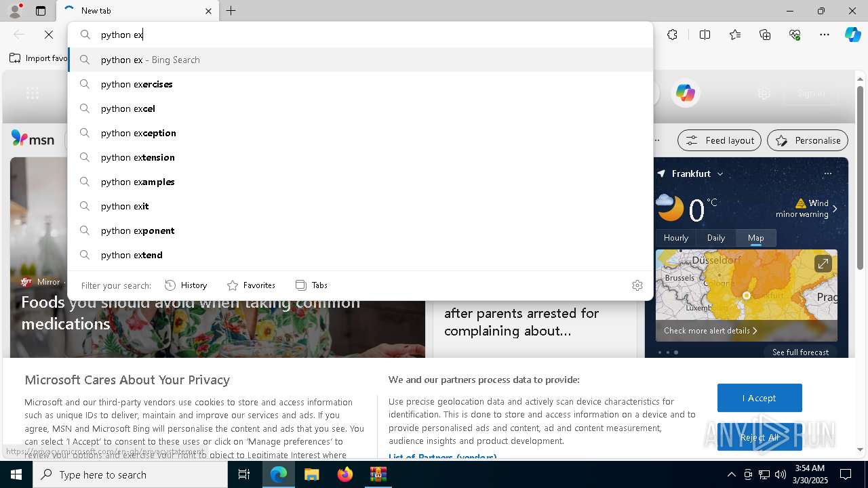Viewport: 868px width, 488px height.
Task: Choose 'python exercises' suggestion
Action: click(x=360, y=84)
